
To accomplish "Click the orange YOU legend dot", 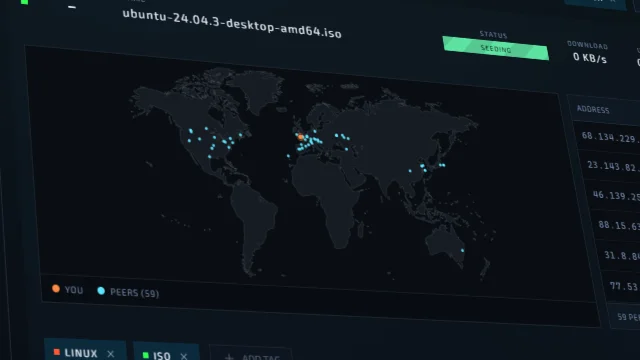I will (56, 289).
